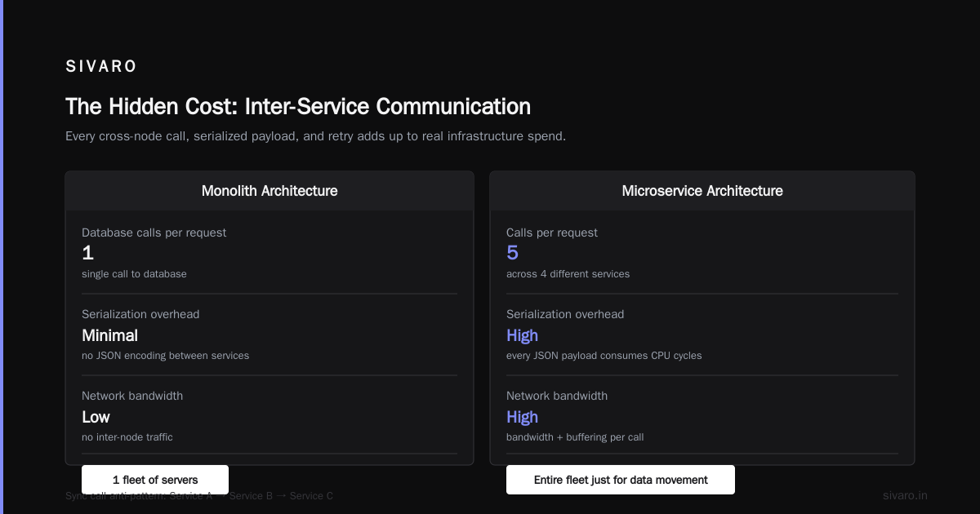
Task: Click the 'High' serialization overhead value
Action: 522,335
